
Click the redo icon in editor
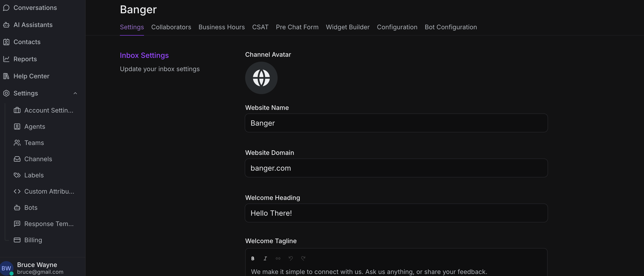click(x=303, y=258)
